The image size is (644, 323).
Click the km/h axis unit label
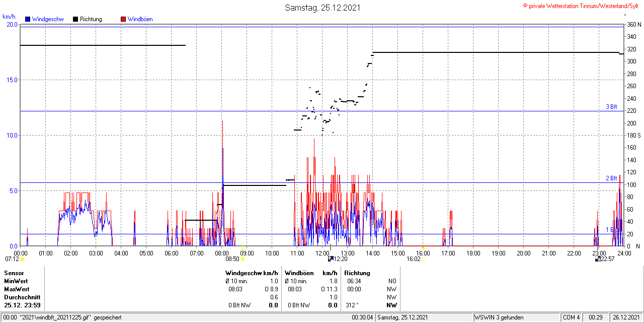(9, 17)
